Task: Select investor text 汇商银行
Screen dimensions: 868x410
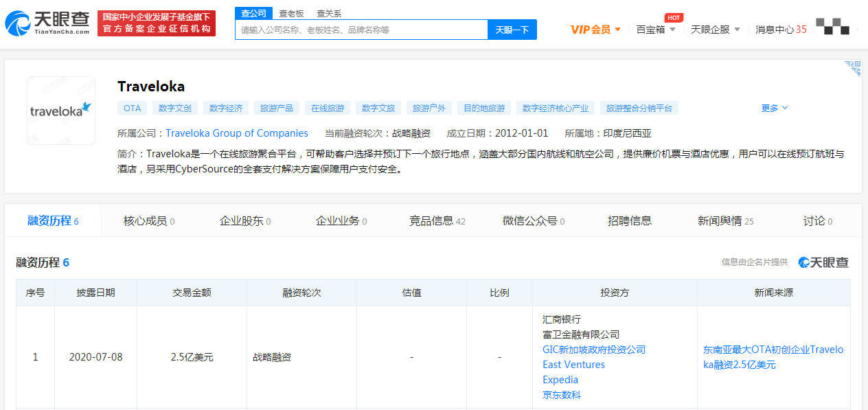Action: click(562, 319)
